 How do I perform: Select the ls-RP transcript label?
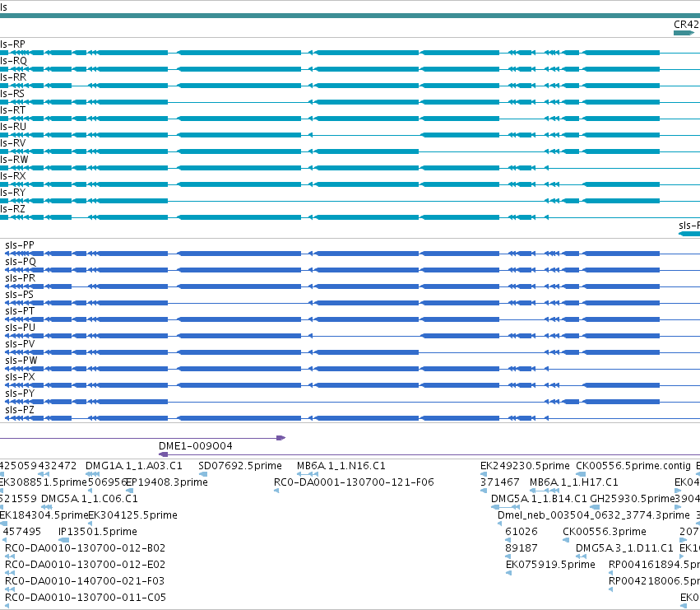12,44
